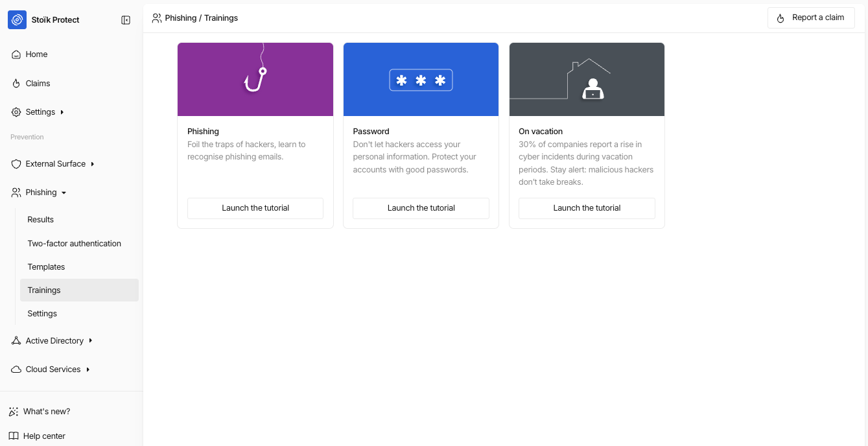868x446 pixels.
Task: Open the Results submenu item
Action: 41,220
